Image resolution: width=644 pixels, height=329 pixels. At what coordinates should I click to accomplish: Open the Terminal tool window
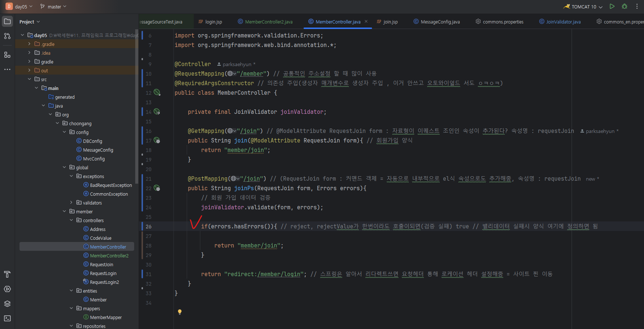7,318
